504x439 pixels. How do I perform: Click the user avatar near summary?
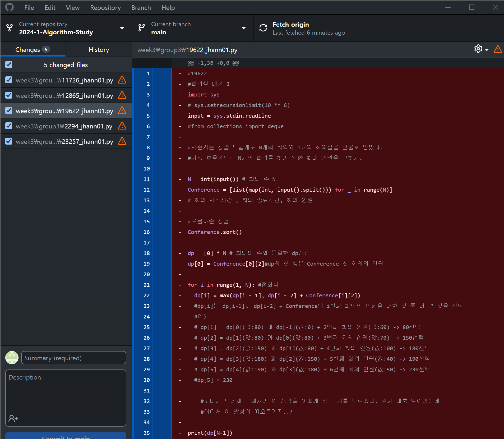[12, 358]
